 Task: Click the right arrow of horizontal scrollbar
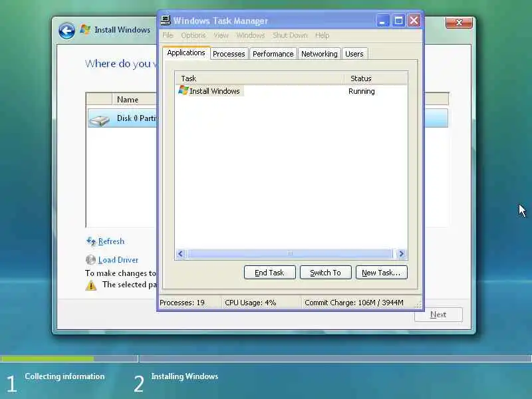coord(402,253)
